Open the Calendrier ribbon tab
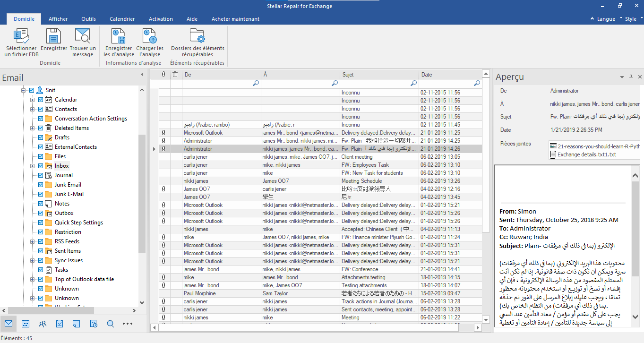644x343 pixels. coord(122,19)
